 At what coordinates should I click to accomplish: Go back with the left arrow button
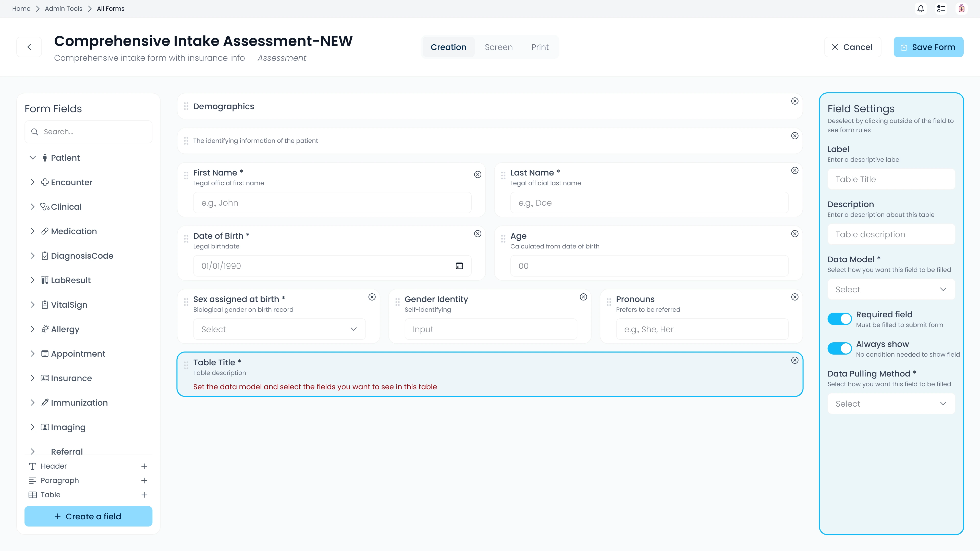tap(29, 47)
